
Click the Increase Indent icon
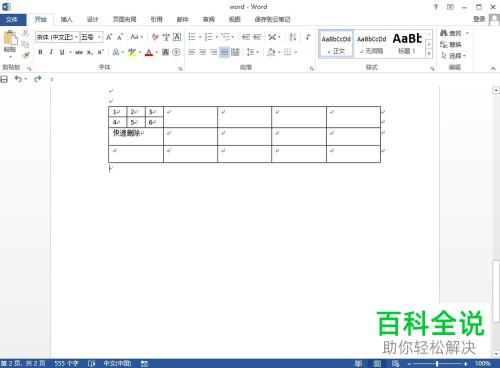point(257,37)
